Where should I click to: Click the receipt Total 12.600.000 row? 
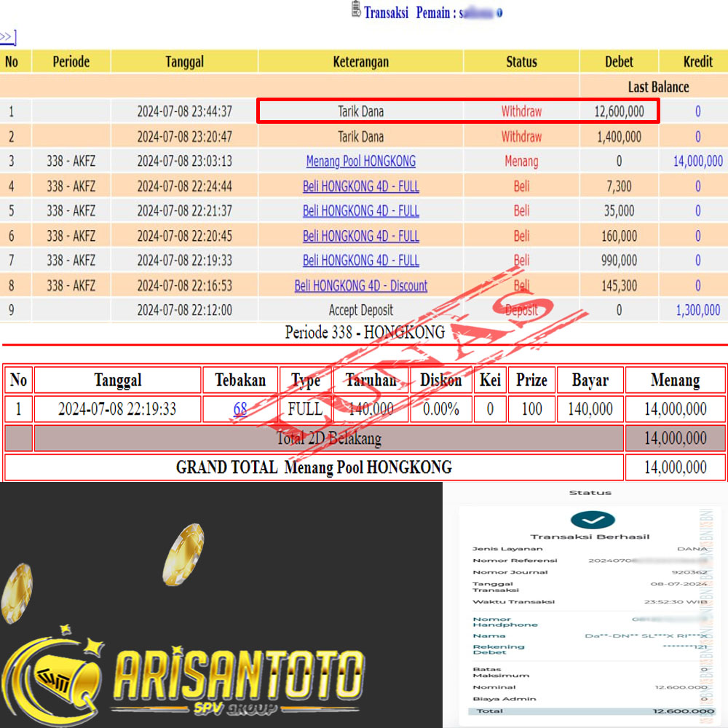pos(590,711)
